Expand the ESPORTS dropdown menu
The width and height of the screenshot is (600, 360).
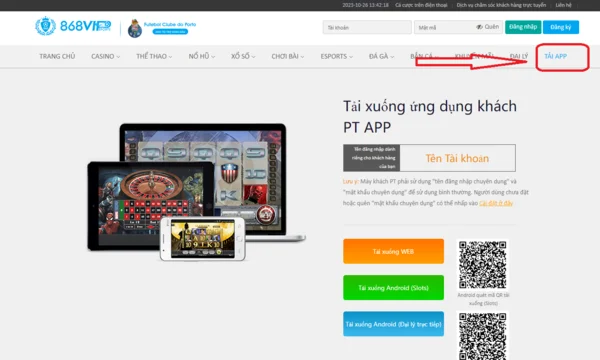pos(337,56)
